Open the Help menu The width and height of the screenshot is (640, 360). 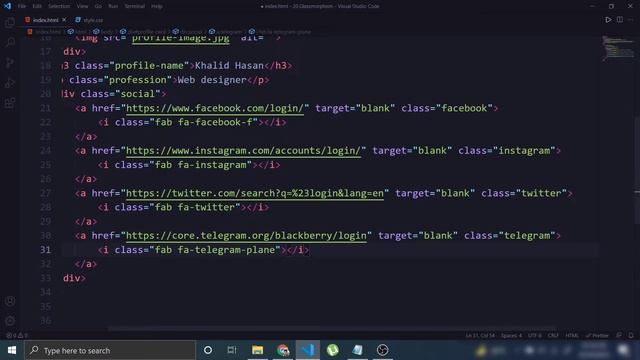pos(157,6)
